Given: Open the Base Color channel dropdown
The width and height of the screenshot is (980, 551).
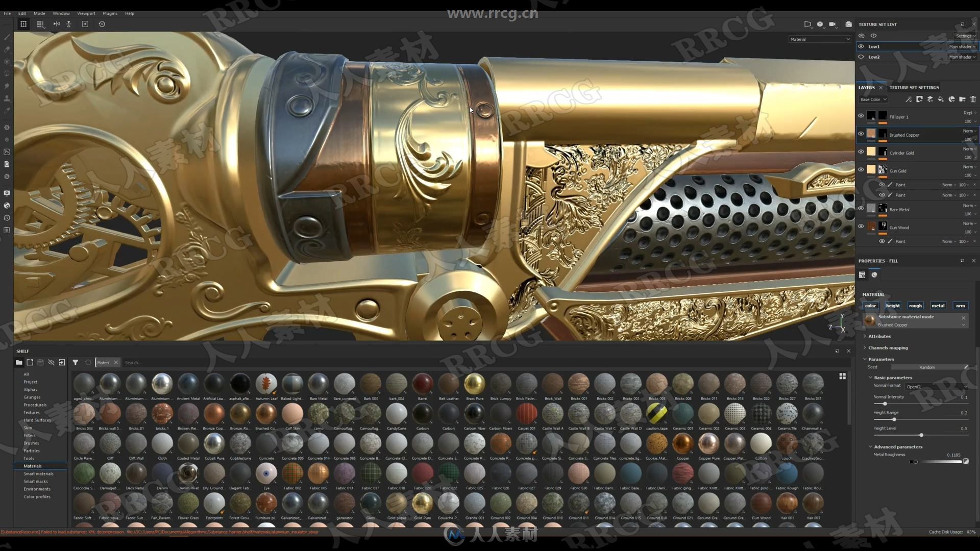Looking at the screenshot, I should click(x=873, y=99).
